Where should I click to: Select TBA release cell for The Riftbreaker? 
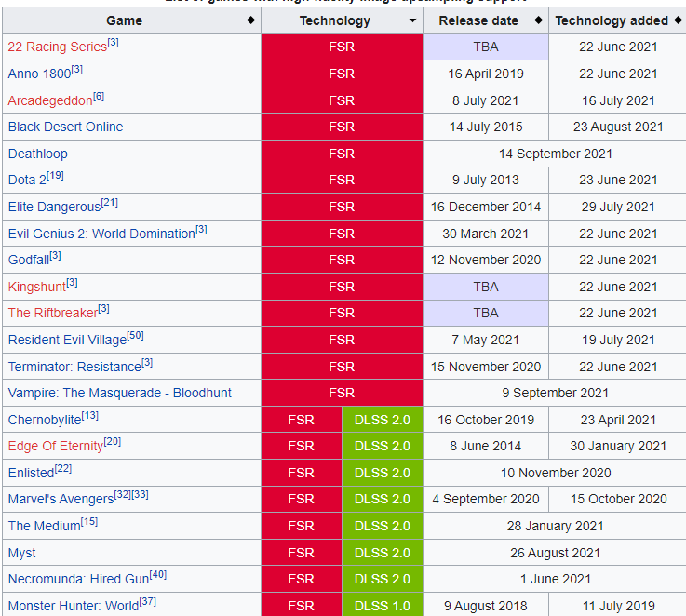[486, 313]
